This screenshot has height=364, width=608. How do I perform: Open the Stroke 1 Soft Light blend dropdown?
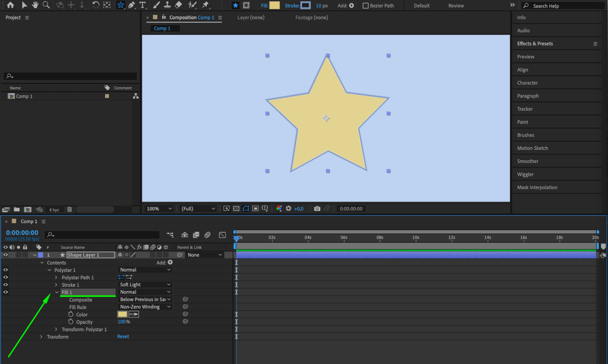[x=145, y=285]
